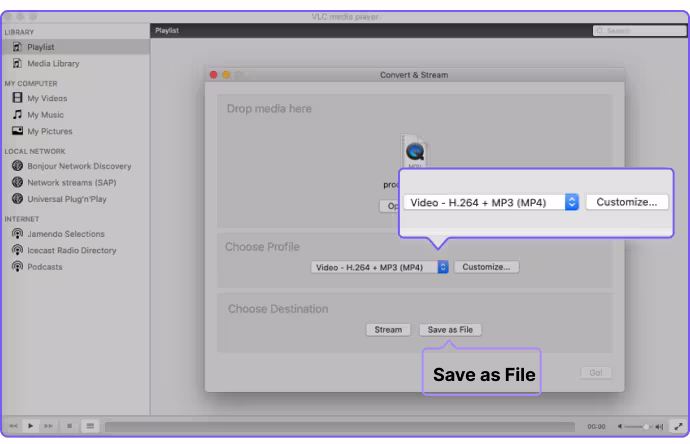Toggle fullscreen with the arrows icon

coord(679,426)
